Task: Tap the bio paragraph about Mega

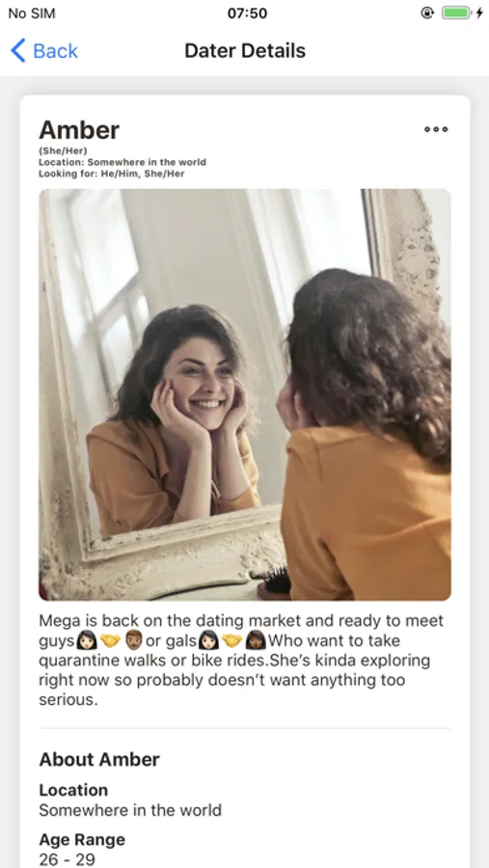Action: [241, 660]
